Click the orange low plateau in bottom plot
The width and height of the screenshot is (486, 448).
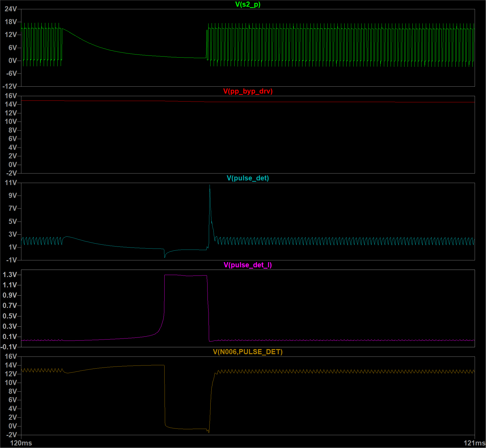point(186,429)
